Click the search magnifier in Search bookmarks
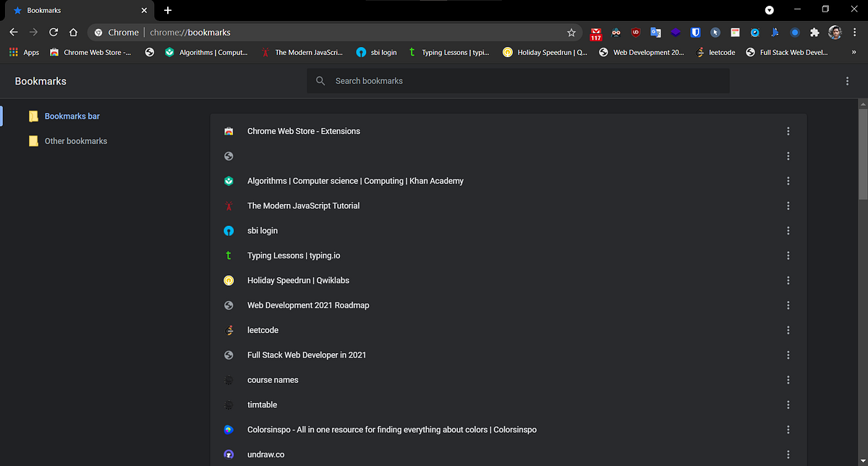The image size is (868, 466). pyautogui.click(x=320, y=80)
